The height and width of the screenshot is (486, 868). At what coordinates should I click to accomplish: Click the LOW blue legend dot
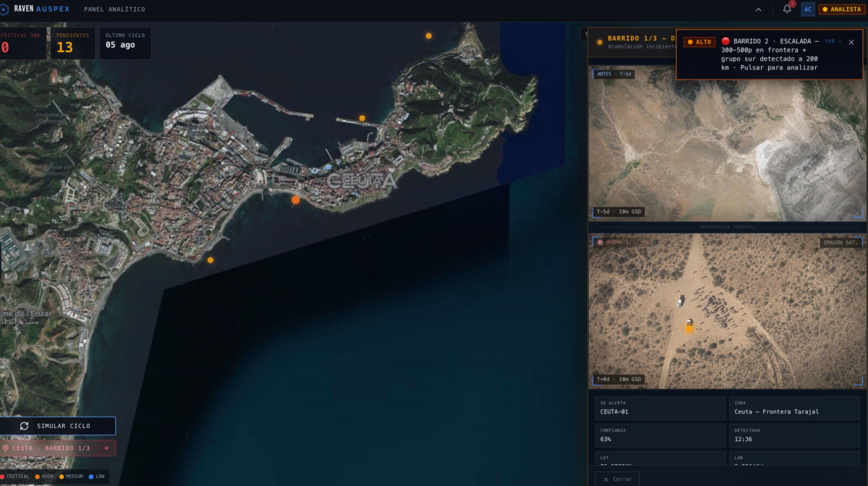(91, 476)
